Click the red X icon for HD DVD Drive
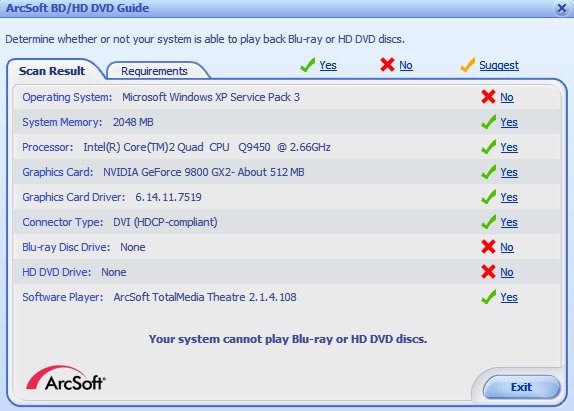Screen dimensions: 574x411 click(488, 272)
